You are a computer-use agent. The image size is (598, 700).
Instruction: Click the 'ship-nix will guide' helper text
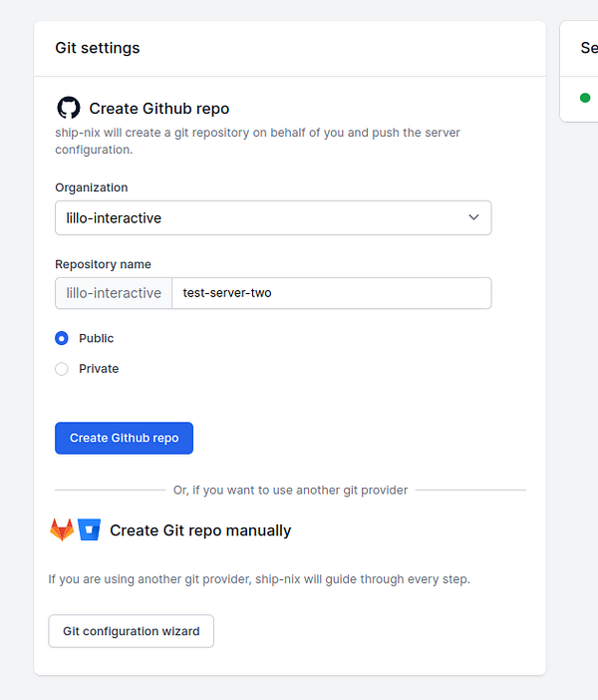[259, 579]
